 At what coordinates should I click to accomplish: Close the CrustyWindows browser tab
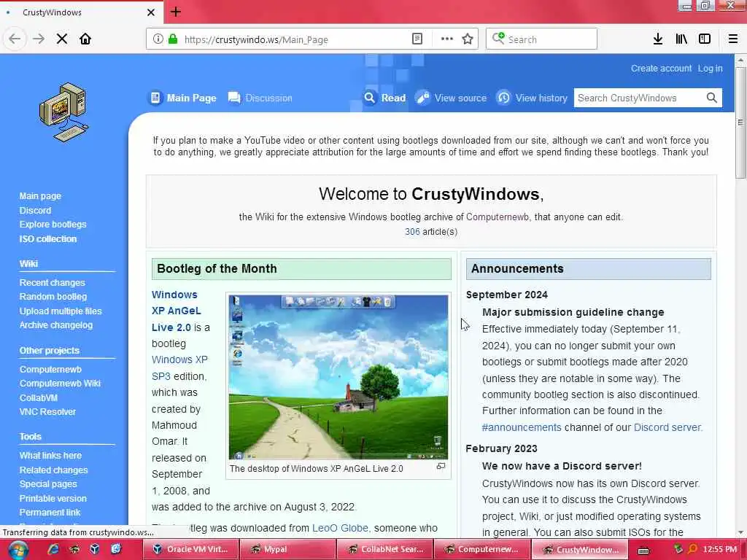coord(150,12)
